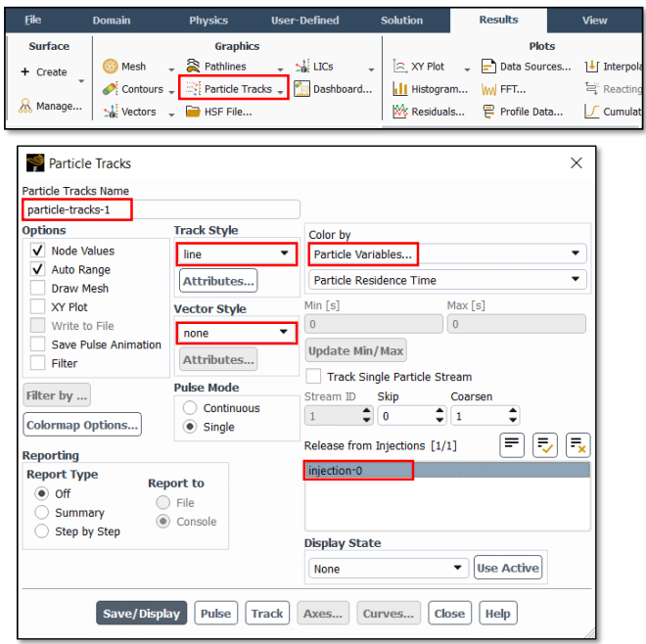Screen dimensions: 646x644
Task: Open the Particle Residence Time dropdown
Action: coord(447,280)
